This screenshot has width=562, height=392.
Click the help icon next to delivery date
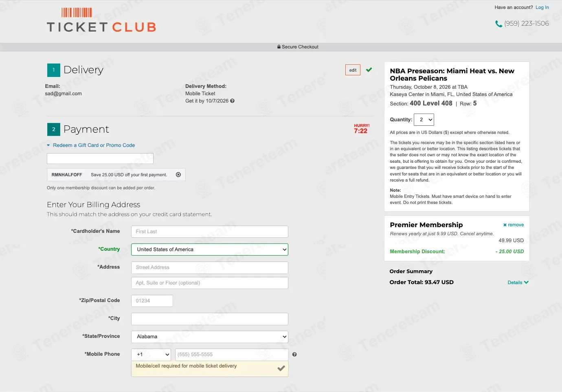pos(232,101)
